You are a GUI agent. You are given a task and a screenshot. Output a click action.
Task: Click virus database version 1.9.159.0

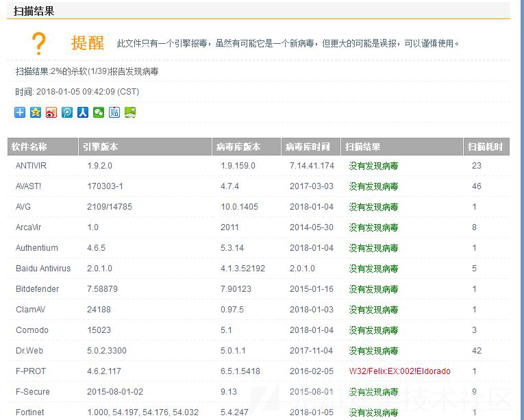[238, 166]
